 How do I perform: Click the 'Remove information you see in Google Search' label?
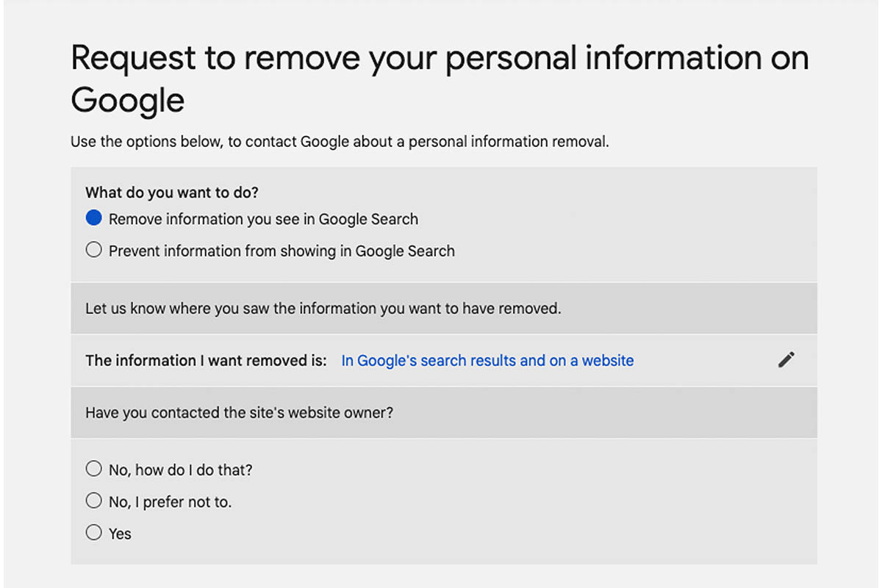(263, 219)
